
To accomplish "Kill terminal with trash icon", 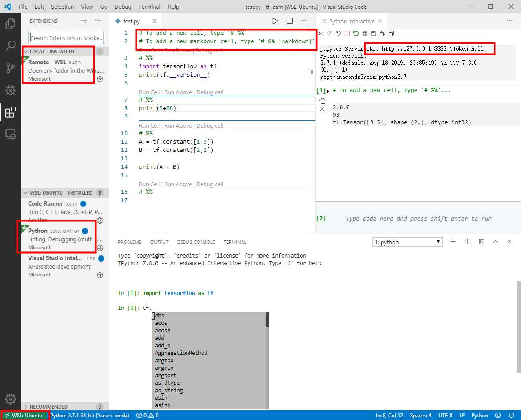I will click(481, 242).
